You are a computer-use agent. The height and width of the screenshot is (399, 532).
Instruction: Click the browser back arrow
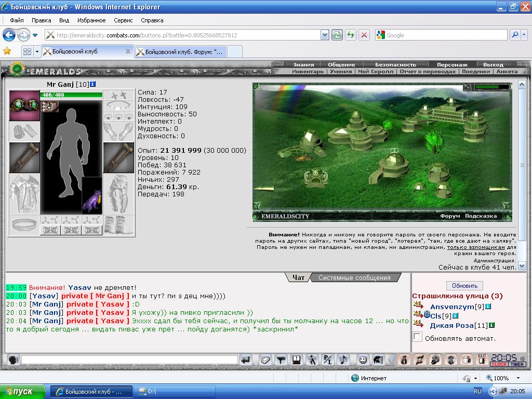tap(9, 35)
